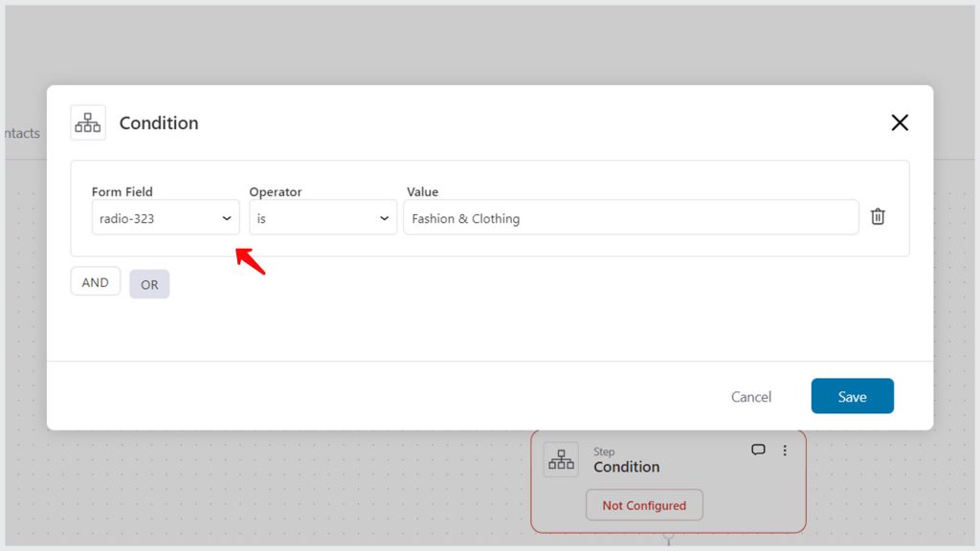980x551 pixels.
Task: Save the condition settings
Action: pos(853,396)
